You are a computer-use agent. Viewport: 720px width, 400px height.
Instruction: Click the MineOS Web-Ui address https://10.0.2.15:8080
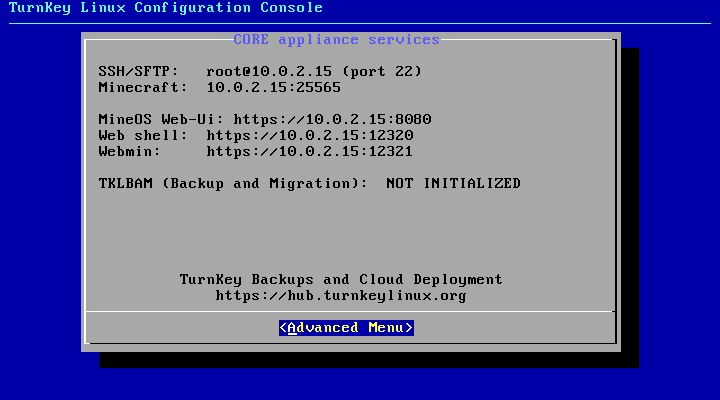coord(332,119)
